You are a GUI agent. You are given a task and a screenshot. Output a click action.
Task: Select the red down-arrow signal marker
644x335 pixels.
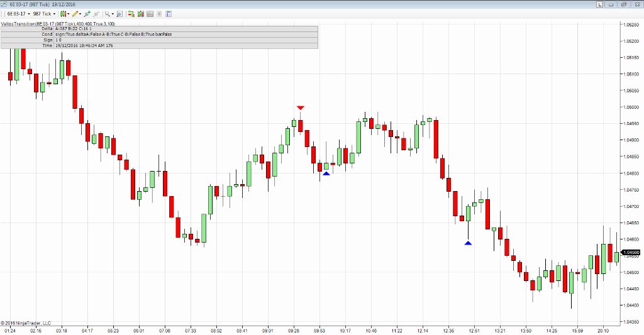coord(301,108)
